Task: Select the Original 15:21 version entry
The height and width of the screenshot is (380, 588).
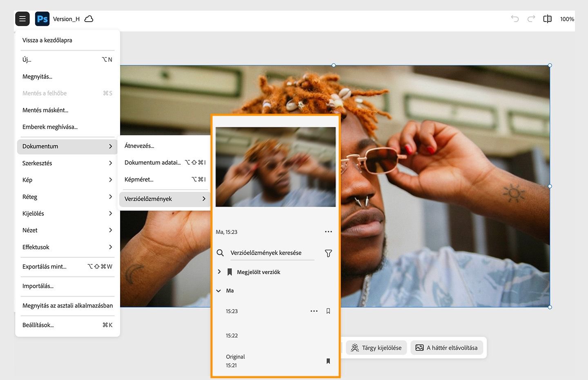Action: (235, 361)
